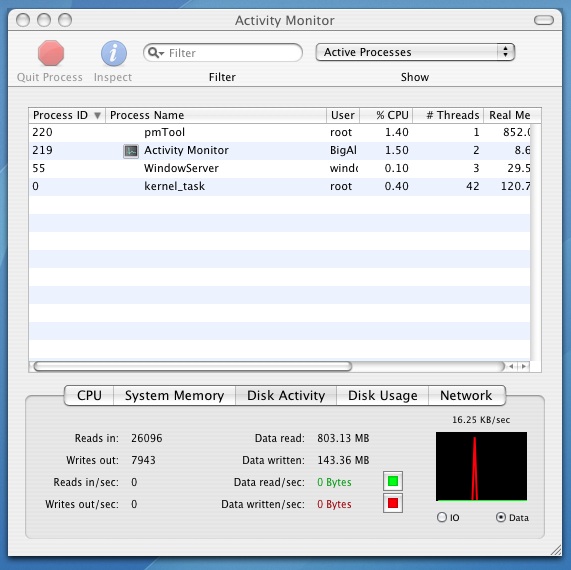
Task: Click the horizontal scrollbar thumb
Action: (193, 366)
